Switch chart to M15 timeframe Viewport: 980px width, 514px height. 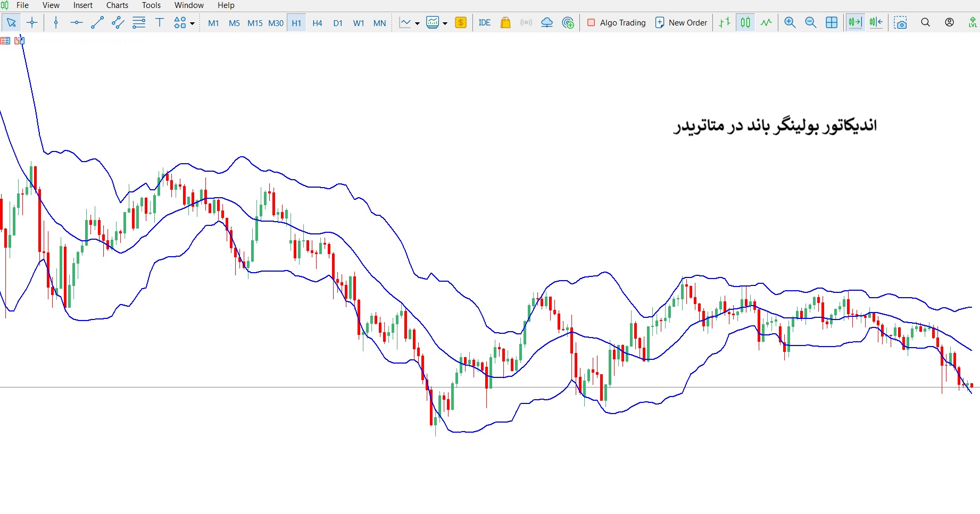255,23
